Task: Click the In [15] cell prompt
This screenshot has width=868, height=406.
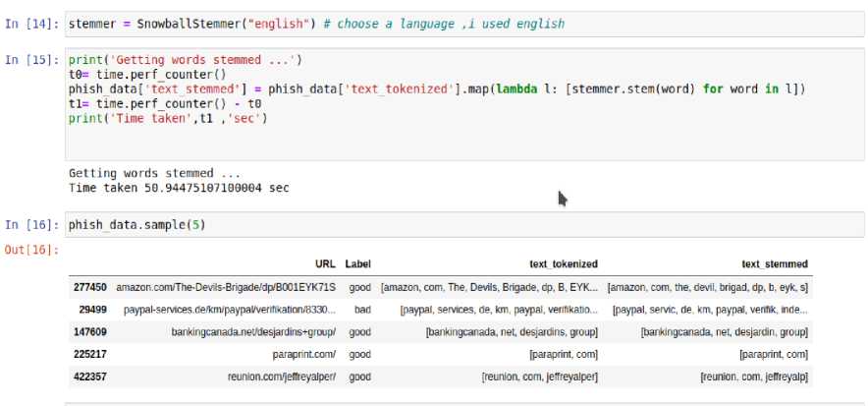Action: [x=32, y=60]
